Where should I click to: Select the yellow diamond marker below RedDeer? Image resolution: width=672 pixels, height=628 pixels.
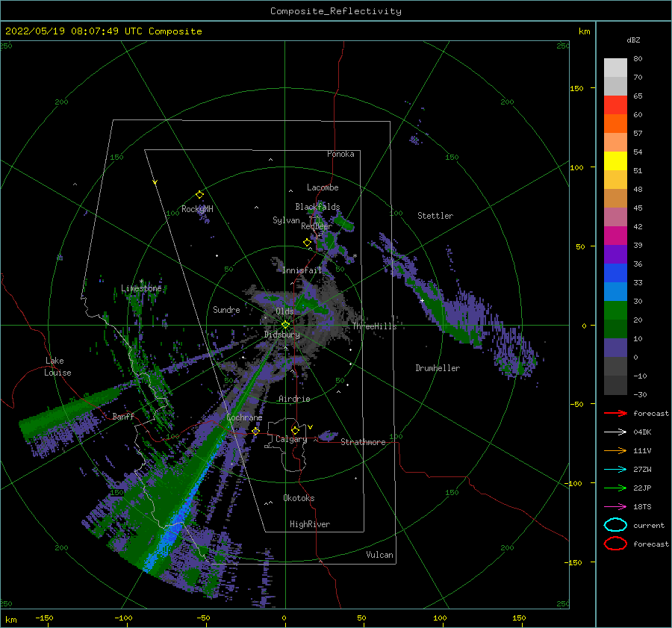coord(307,243)
